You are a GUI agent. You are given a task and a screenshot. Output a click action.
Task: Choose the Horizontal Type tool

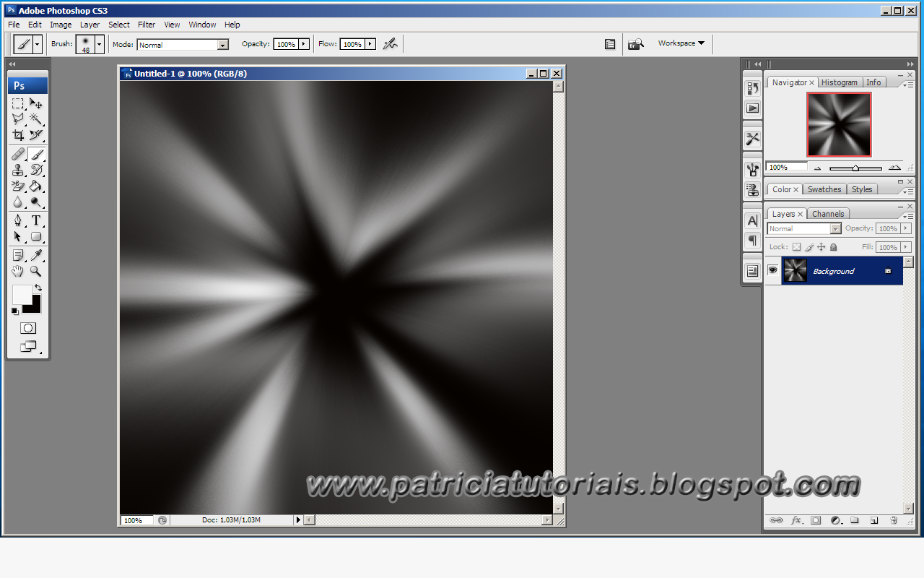(36, 220)
